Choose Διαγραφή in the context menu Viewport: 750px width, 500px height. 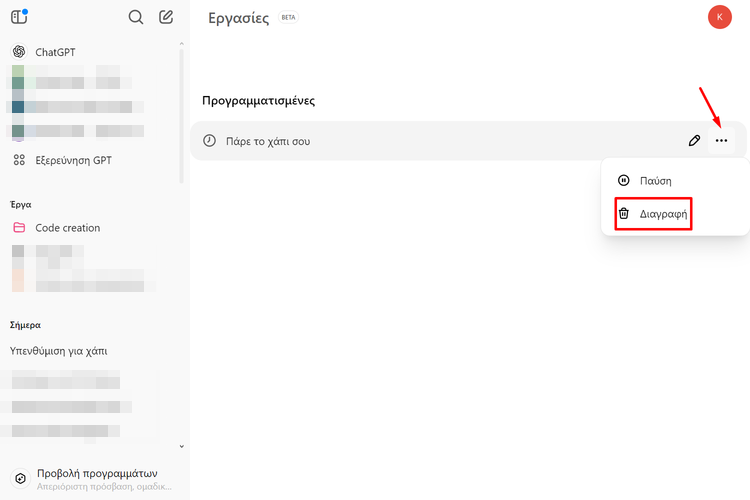tap(663, 214)
